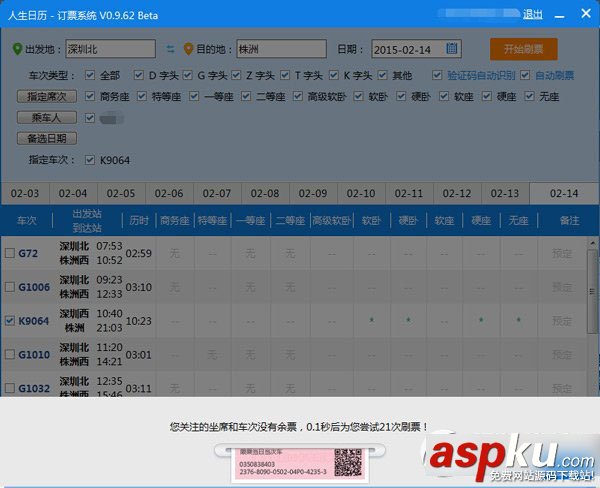Open the calendar picker icon in date field
The image size is (600, 488).
tap(452, 48)
